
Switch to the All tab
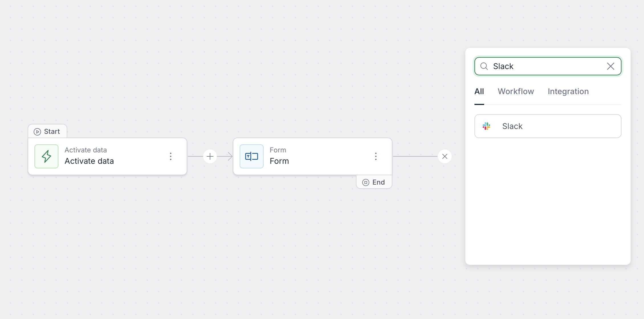(479, 92)
